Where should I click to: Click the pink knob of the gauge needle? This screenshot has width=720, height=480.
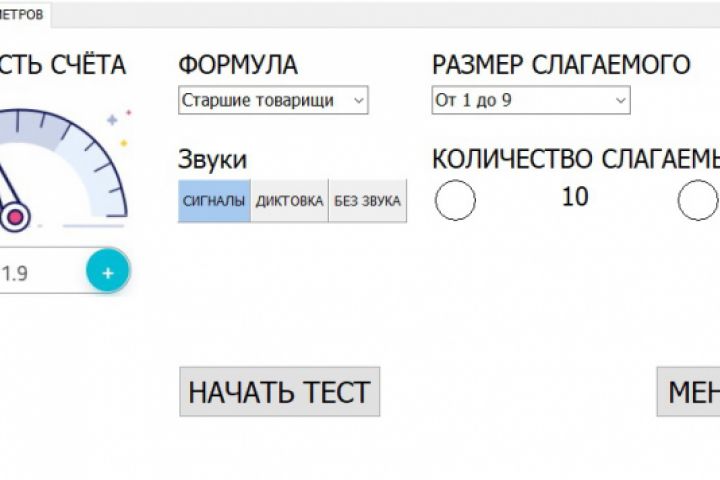coord(16,215)
